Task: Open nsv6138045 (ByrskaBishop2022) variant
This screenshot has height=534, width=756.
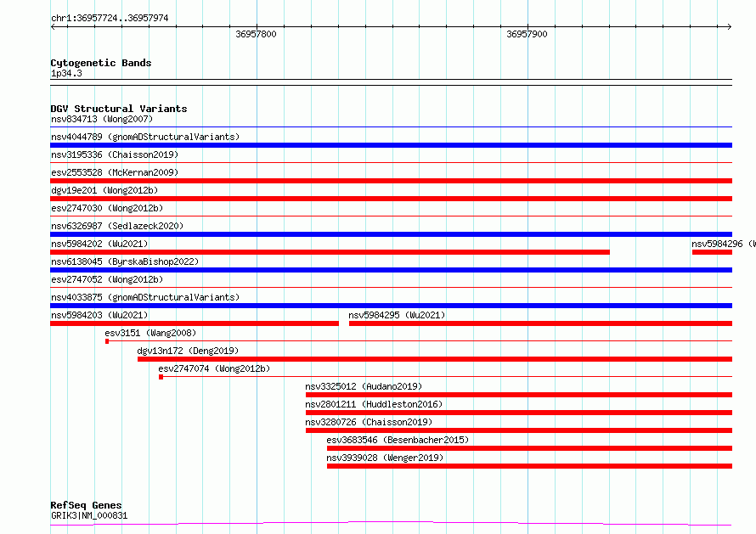Action: [x=125, y=261]
